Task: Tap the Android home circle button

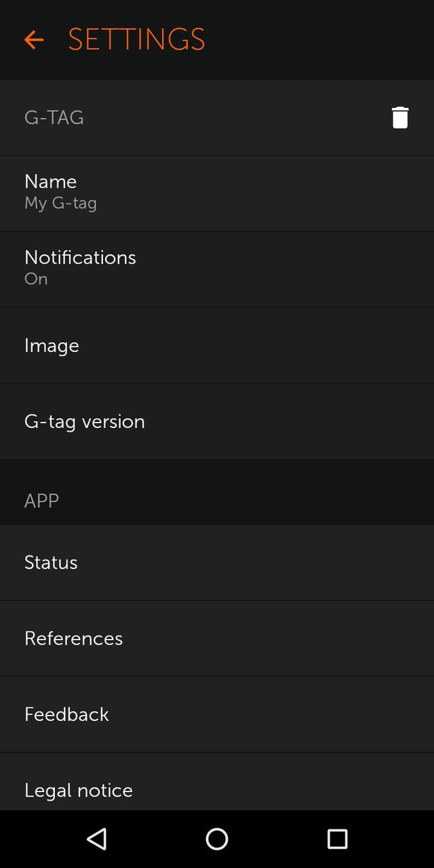Action: 217,840
